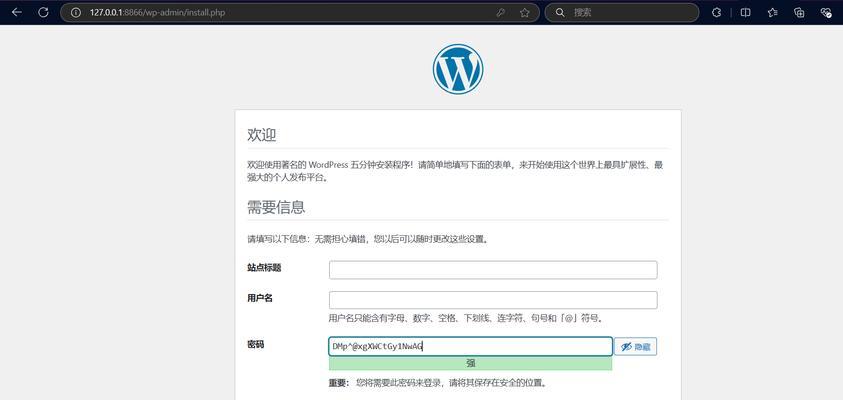843x400 pixels.
Task: Open browser extensions icon
Action: [x=716, y=12]
